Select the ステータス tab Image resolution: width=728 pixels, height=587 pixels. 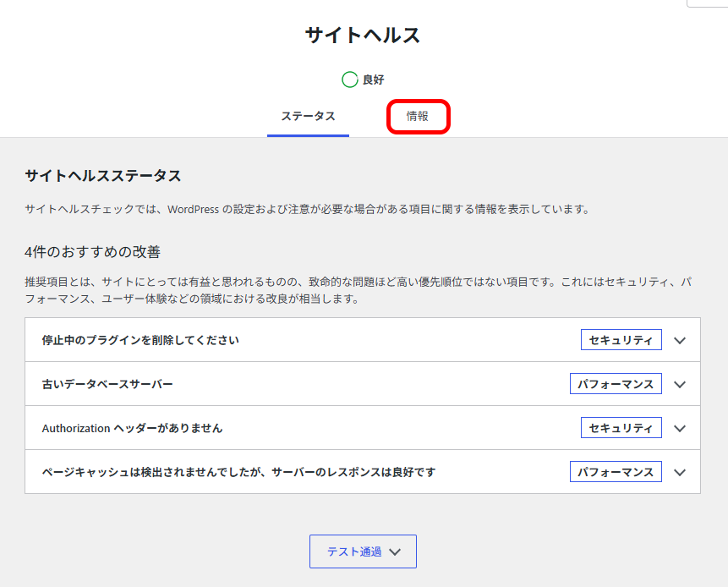(308, 116)
